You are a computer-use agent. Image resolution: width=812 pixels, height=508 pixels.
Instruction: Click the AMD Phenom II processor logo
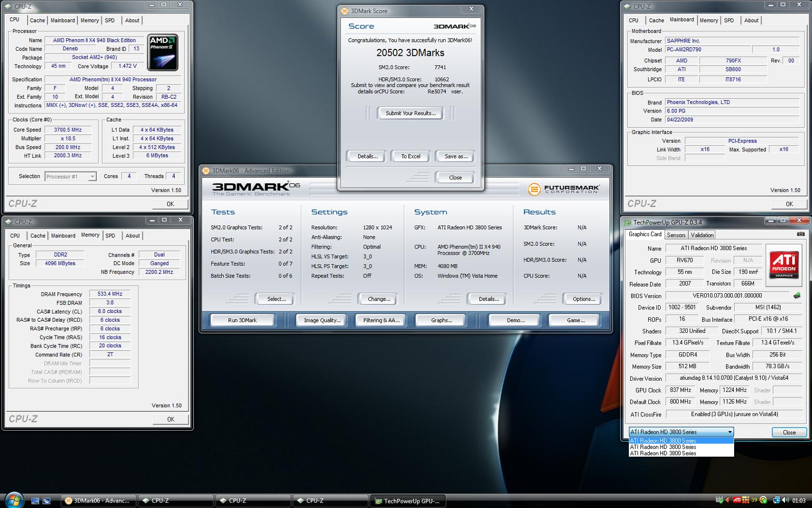click(163, 52)
